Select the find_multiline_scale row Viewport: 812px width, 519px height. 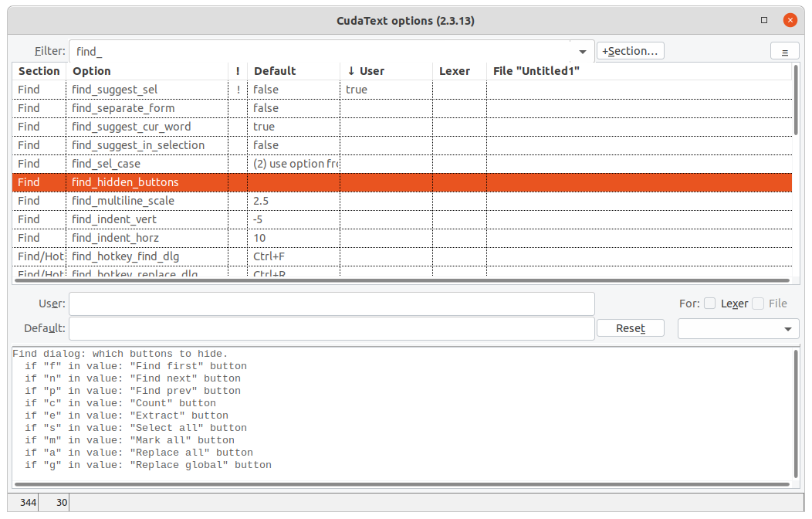tap(402, 201)
